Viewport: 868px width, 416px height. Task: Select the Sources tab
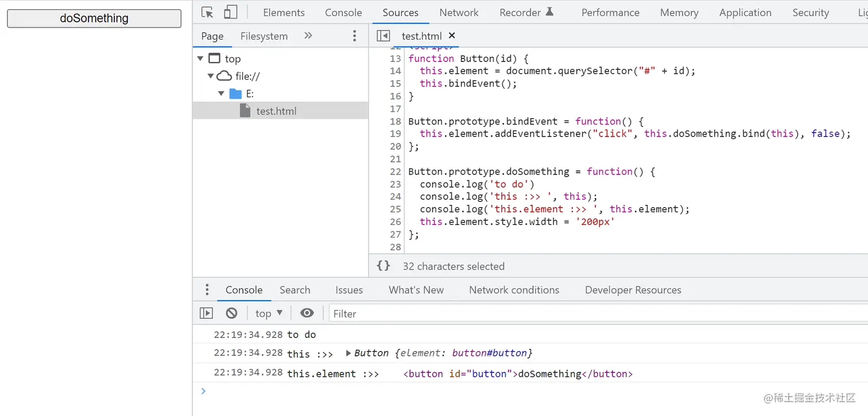tap(401, 12)
